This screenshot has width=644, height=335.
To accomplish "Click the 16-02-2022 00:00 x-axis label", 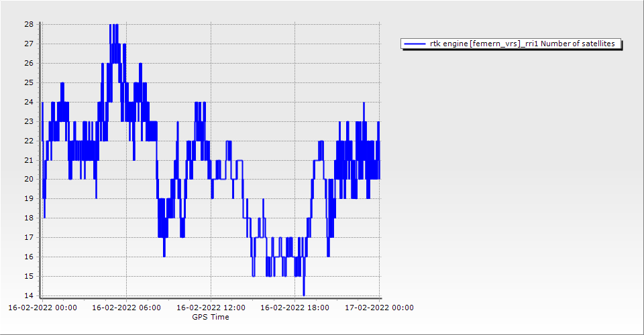I will [42, 308].
